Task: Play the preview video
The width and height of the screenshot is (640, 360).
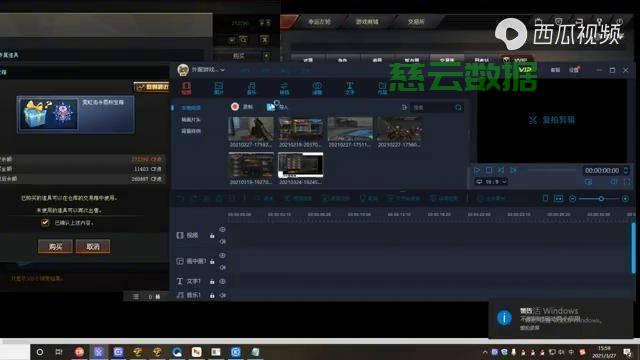Action: tap(477, 170)
